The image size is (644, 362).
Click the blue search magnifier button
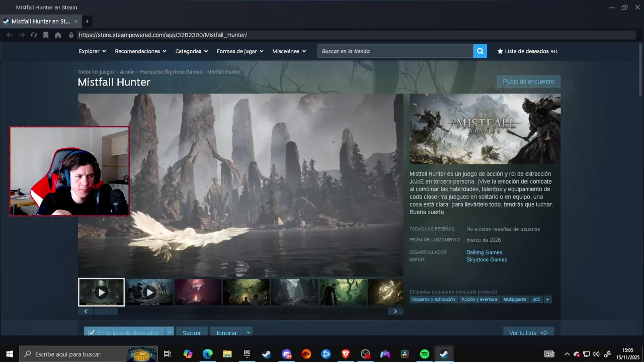tap(480, 51)
